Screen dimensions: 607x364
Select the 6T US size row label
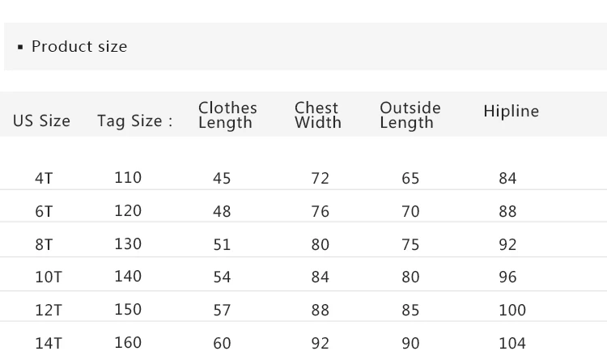coord(44,212)
